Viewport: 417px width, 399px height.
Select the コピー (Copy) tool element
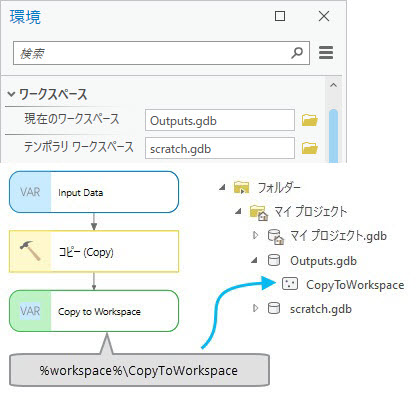coord(94,251)
